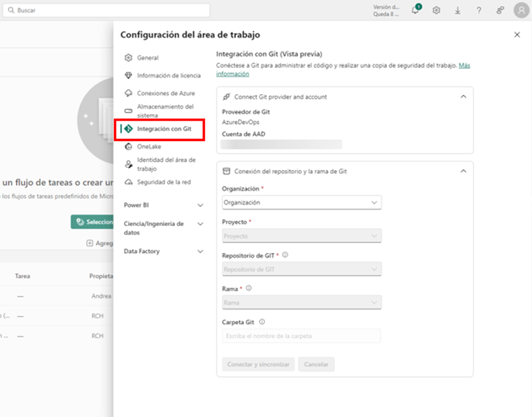Open settings gear in top bar
This screenshot has height=417, width=532.
(x=436, y=11)
